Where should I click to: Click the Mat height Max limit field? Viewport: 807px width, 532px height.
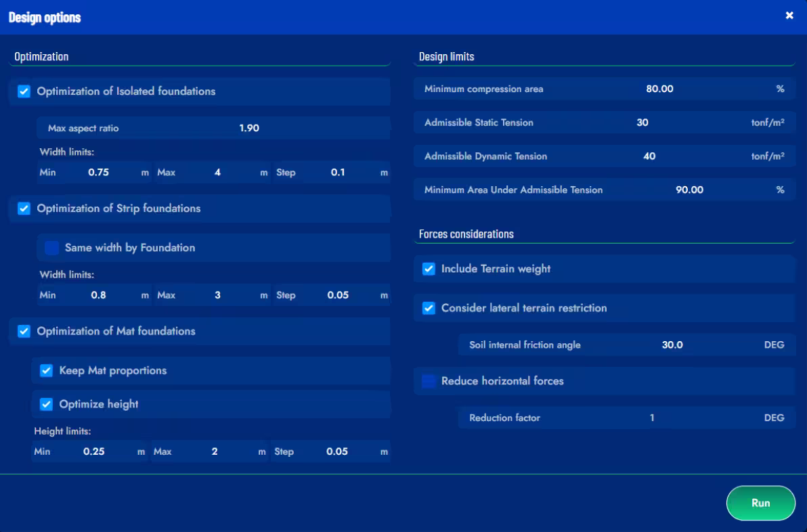214,451
